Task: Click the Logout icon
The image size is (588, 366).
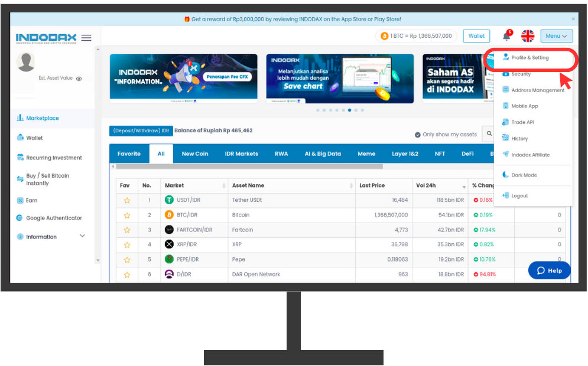Action: click(x=505, y=195)
